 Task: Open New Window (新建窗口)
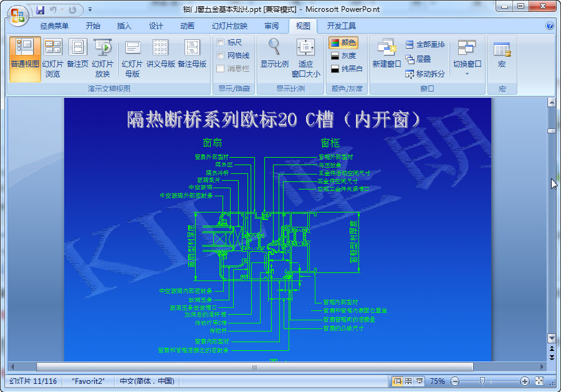click(386, 55)
